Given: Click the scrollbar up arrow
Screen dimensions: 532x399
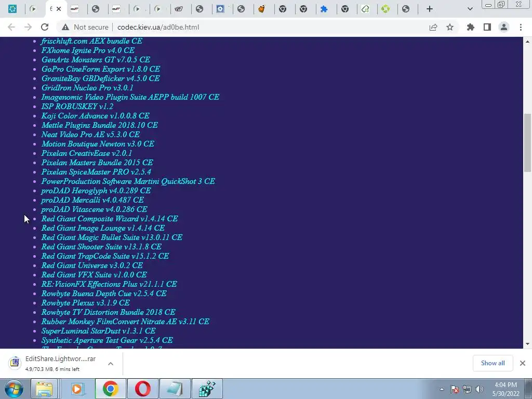Looking at the screenshot, I should pyautogui.click(x=528, y=42).
